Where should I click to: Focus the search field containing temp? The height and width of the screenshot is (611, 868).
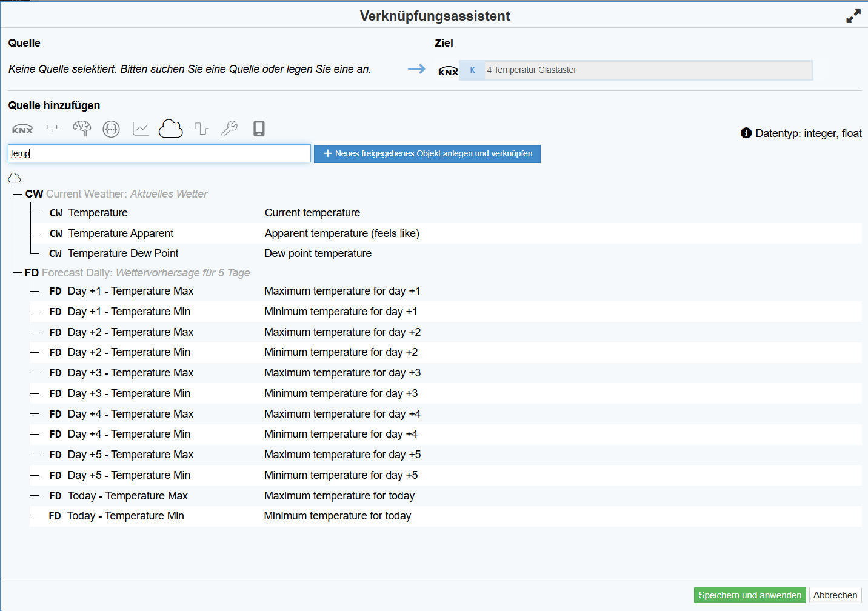(159, 153)
